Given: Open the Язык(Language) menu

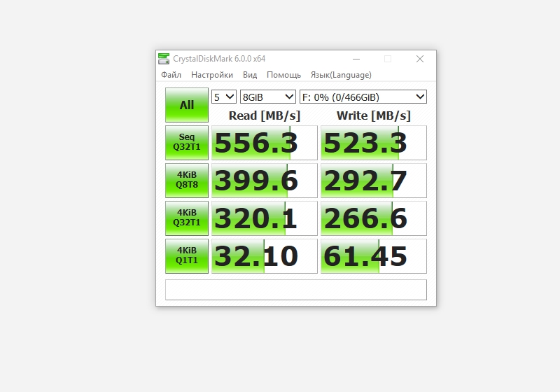Looking at the screenshot, I should [341, 75].
